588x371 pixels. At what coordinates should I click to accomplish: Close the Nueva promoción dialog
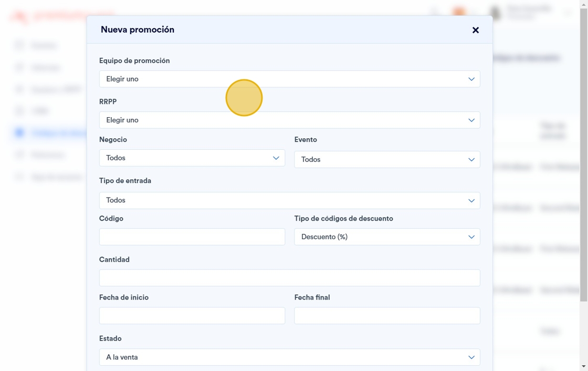pos(476,30)
